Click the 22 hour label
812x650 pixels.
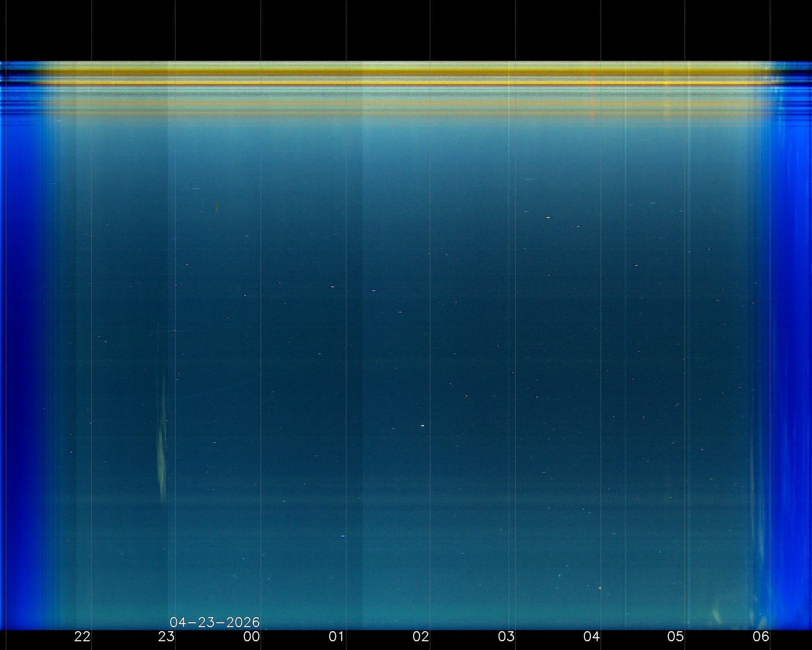(x=82, y=636)
